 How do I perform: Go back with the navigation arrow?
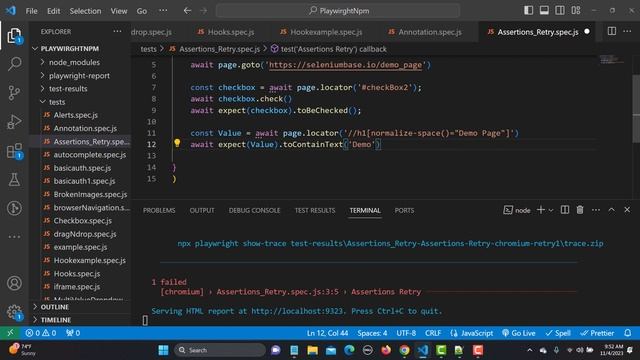(x=187, y=11)
